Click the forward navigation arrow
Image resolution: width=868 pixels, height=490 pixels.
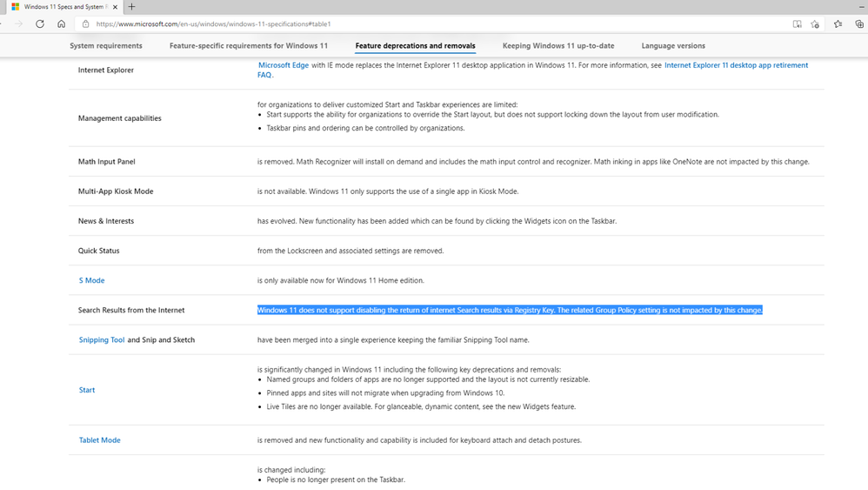(x=19, y=23)
